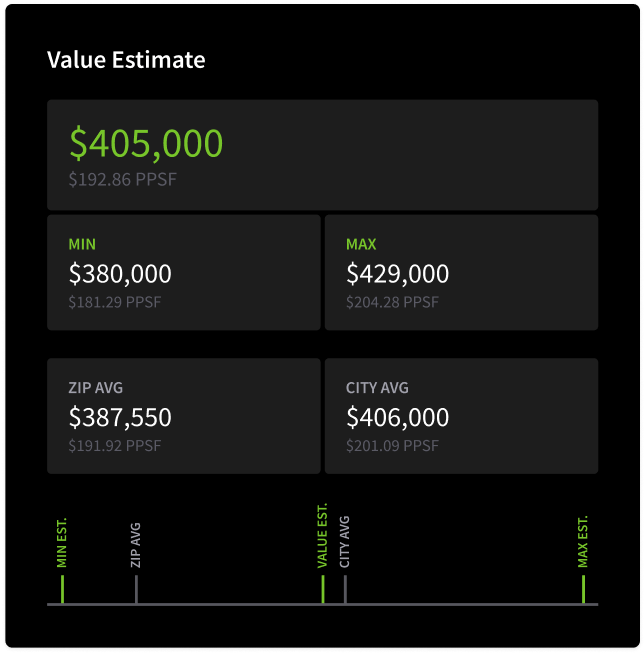
Task: Click the $204.28 PPSF maximum text
Action: [x=392, y=302]
